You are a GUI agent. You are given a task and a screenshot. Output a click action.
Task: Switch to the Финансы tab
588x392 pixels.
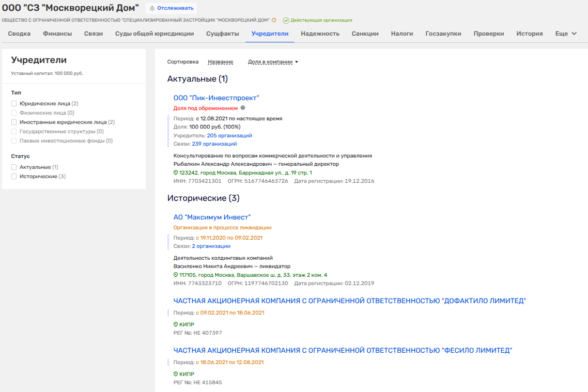point(57,34)
